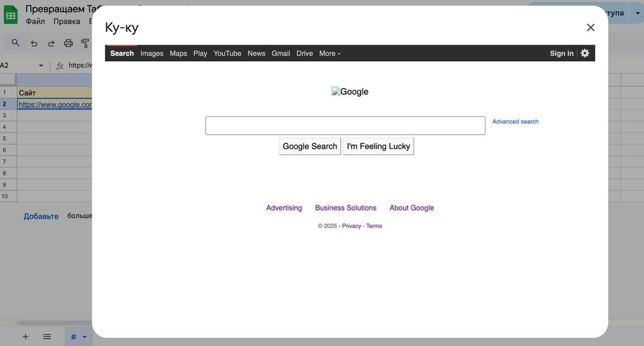The height and width of the screenshot is (346, 644).
Task: Open the Правка menu in Sheets
Action: [67, 21]
